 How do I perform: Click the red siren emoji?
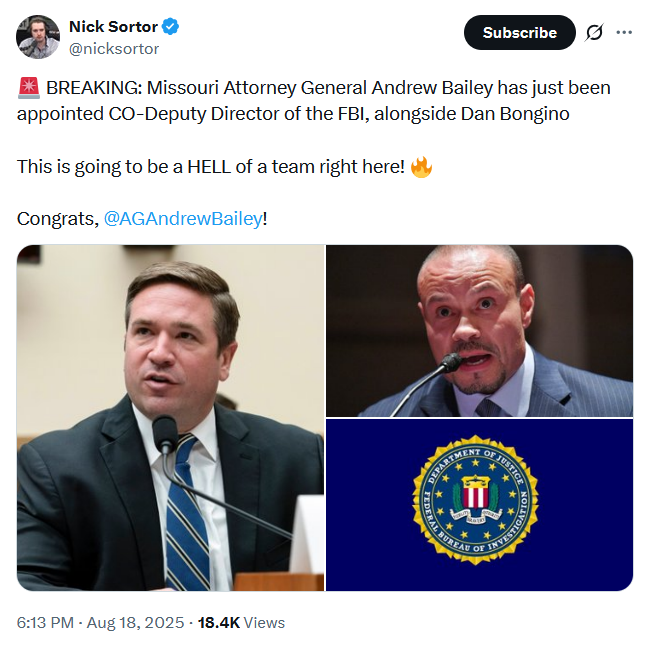pyautogui.click(x=27, y=88)
